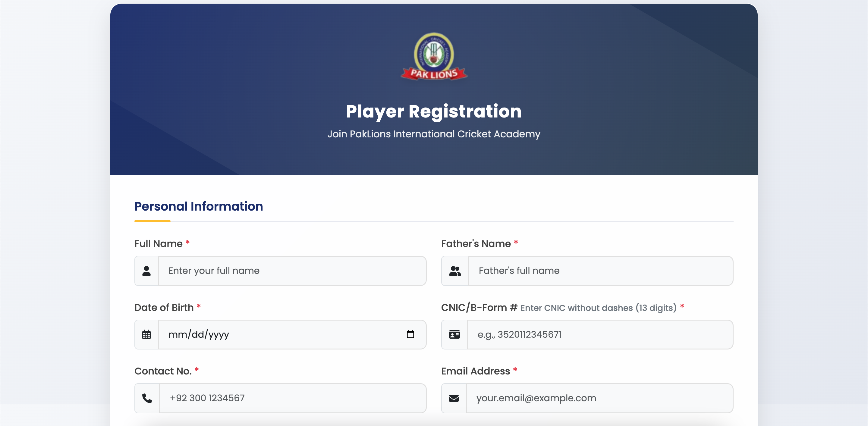Click the Email Address input field
This screenshot has width=868, height=426.
point(599,398)
